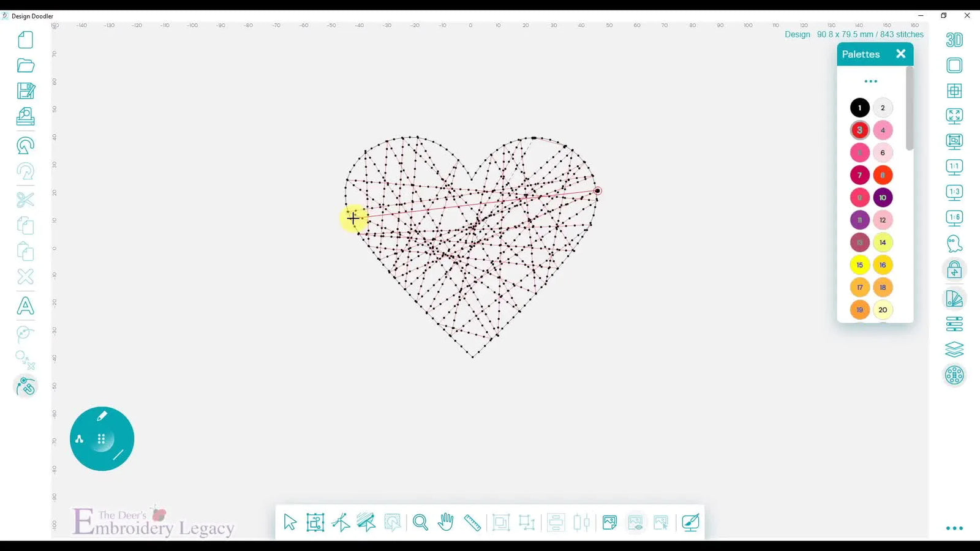The width and height of the screenshot is (980, 551).
Task: Pick pale yellow color 20
Action: coord(883,310)
